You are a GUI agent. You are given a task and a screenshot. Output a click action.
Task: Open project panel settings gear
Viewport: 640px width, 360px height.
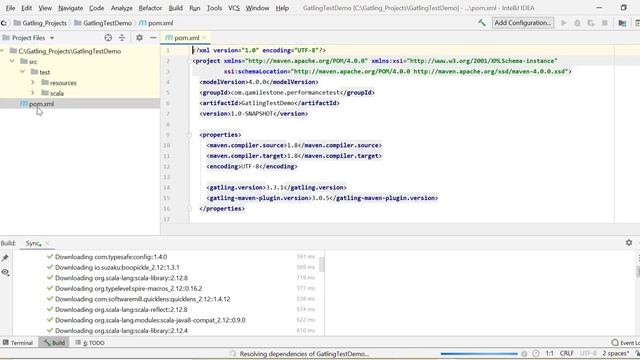click(139, 38)
